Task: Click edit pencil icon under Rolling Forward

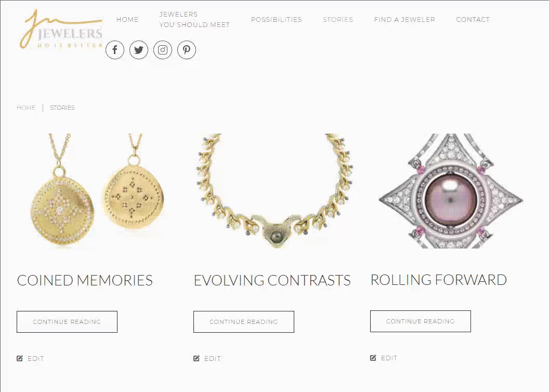Action: click(373, 358)
